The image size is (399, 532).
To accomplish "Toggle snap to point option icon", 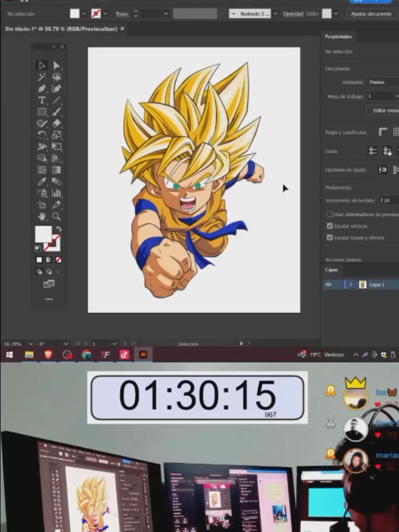I will 383,170.
